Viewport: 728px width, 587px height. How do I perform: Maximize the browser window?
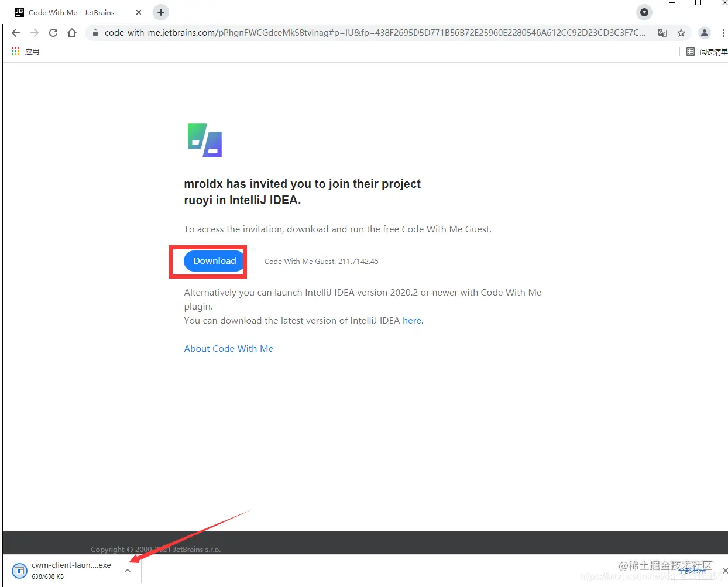pyautogui.click(x=698, y=3)
